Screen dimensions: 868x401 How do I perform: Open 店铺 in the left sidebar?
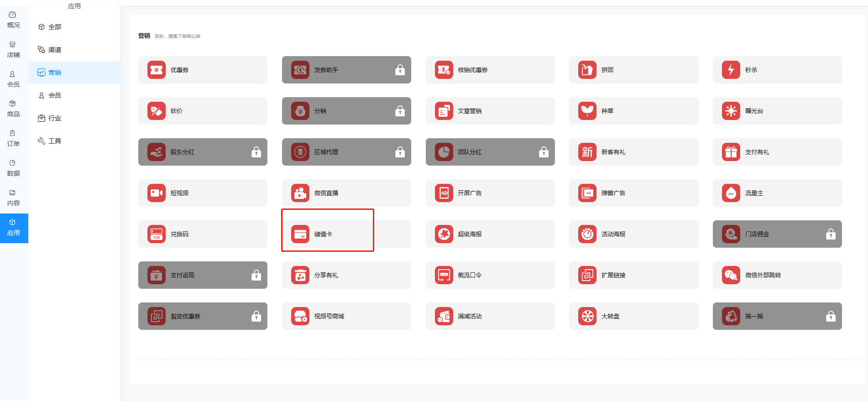(14, 50)
